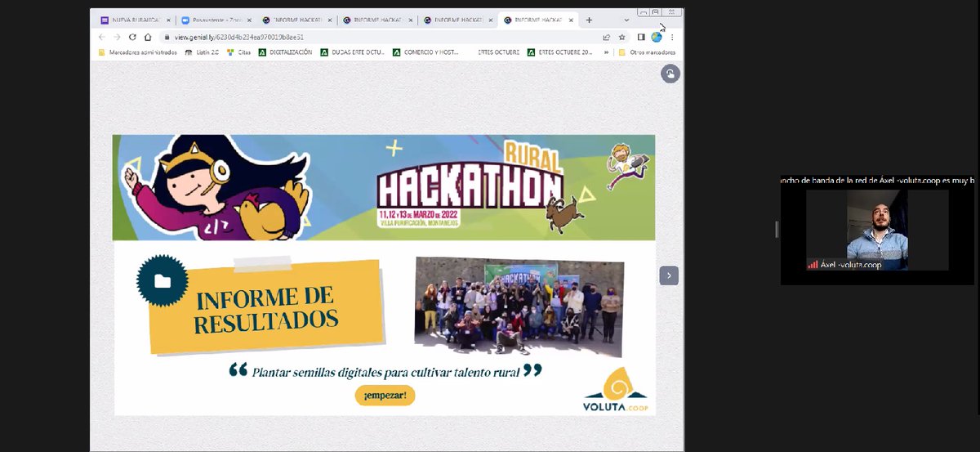This screenshot has height=452, width=980.
Task: Open DUDAS ERTE OCTU bookmark
Action: [x=353, y=52]
